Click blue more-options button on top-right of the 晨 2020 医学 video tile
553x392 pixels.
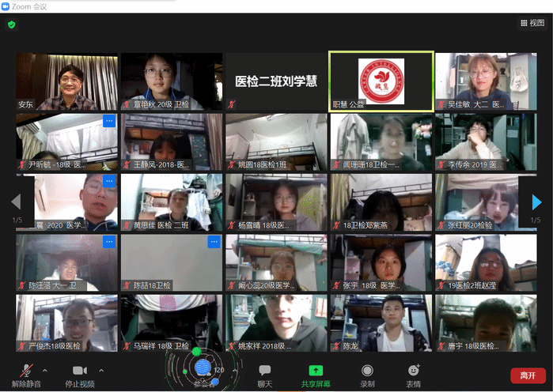pyautogui.click(x=109, y=182)
